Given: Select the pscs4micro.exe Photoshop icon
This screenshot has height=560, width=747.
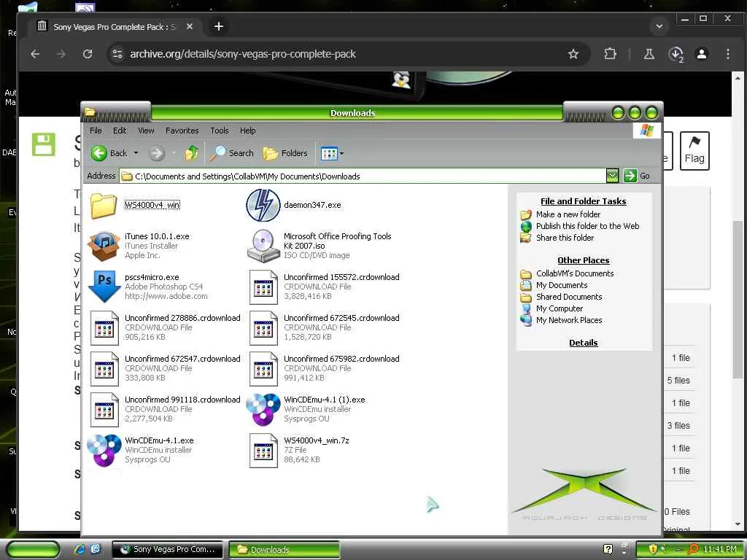Looking at the screenshot, I should point(104,286).
